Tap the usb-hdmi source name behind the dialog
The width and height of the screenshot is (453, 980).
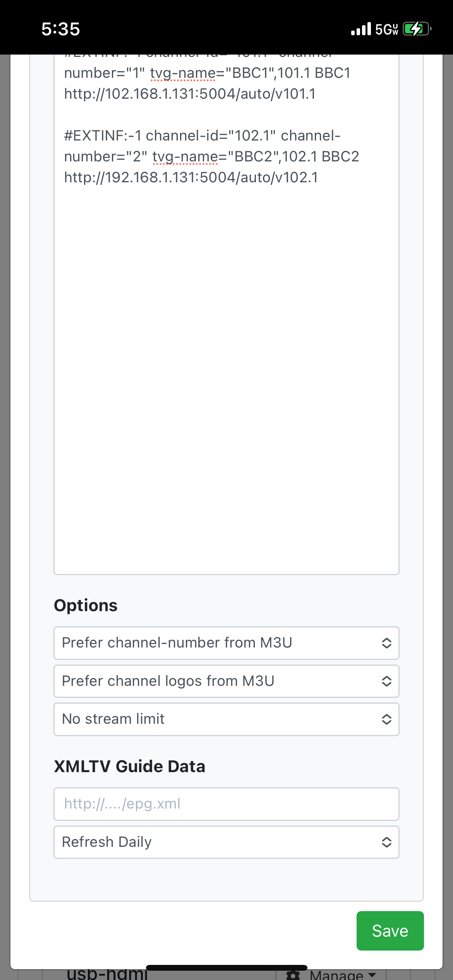(107, 974)
